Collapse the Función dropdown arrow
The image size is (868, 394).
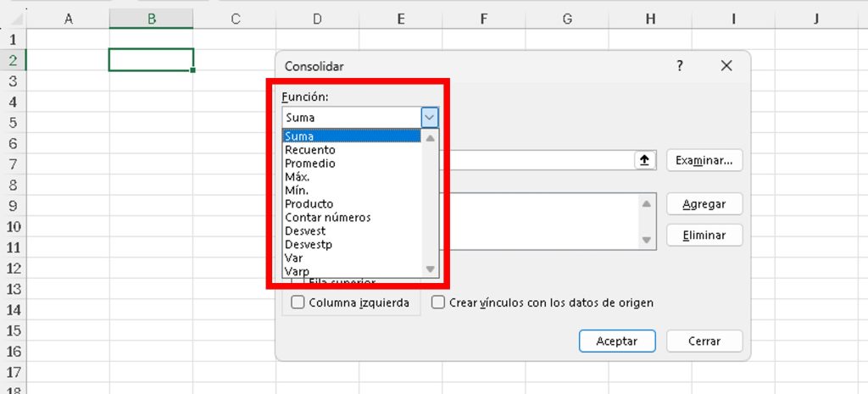[x=430, y=118]
